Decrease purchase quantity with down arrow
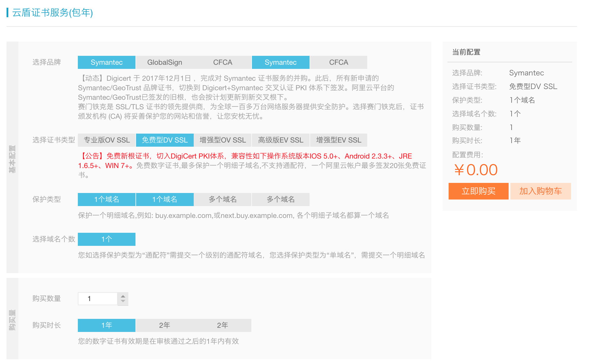The height and width of the screenshot is (364, 593). [123, 301]
